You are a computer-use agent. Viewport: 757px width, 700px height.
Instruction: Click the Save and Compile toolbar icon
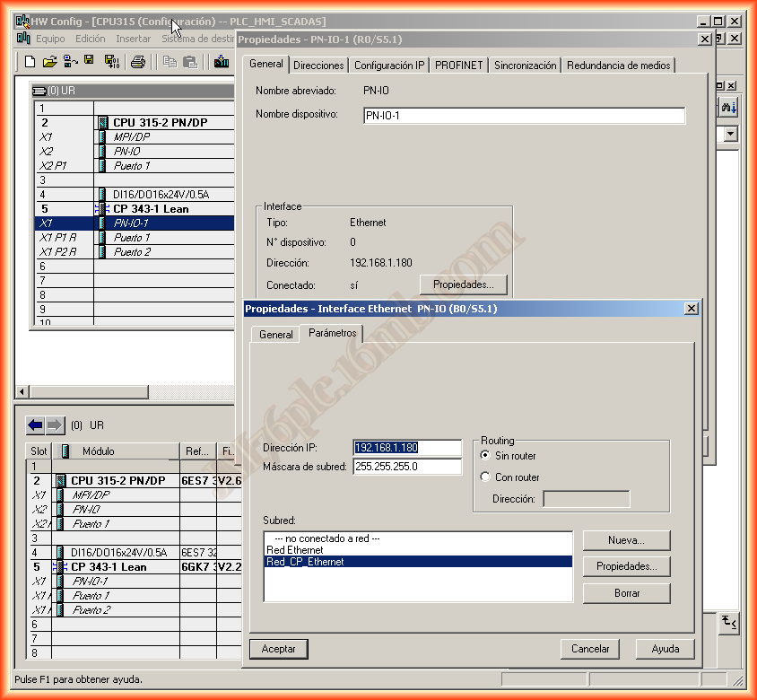[x=111, y=62]
